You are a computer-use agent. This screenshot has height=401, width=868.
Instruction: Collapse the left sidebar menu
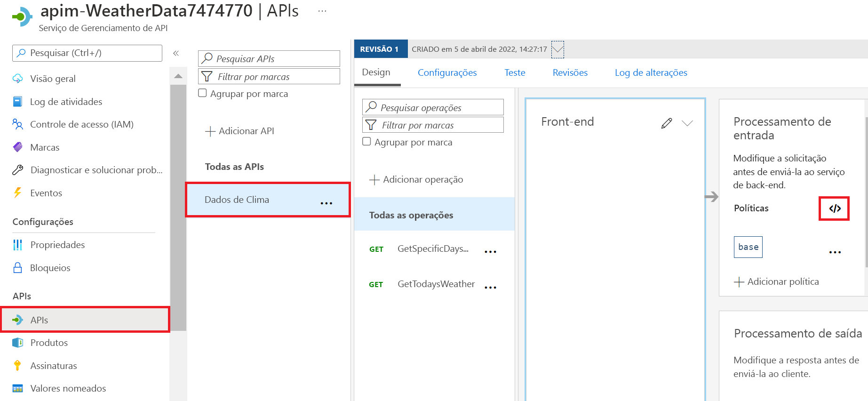pyautogui.click(x=176, y=53)
